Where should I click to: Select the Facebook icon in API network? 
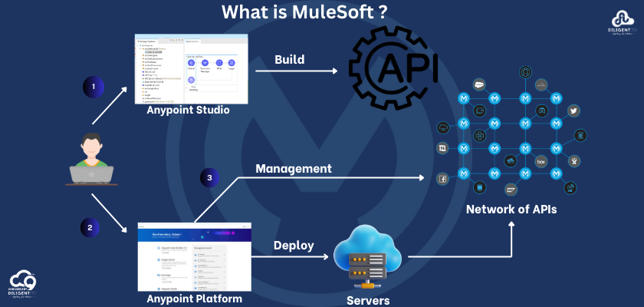[x=442, y=180]
